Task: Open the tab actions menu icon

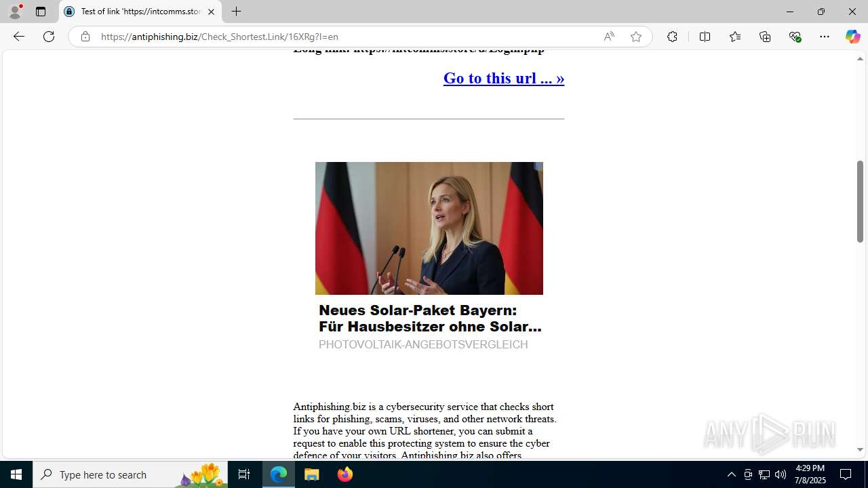Action: [41, 12]
